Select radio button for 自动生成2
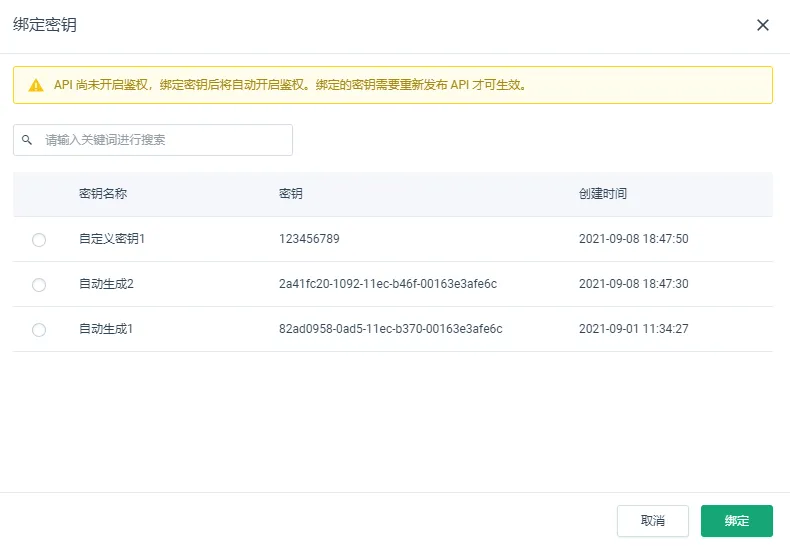The height and width of the screenshot is (546, 790). pyautogui.click(x=39, y=285)
